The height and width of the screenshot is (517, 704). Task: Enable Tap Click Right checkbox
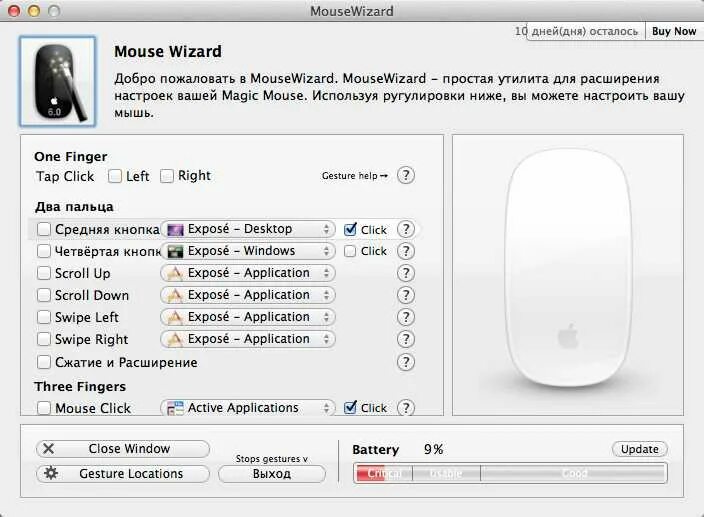(x=167, y=176)
